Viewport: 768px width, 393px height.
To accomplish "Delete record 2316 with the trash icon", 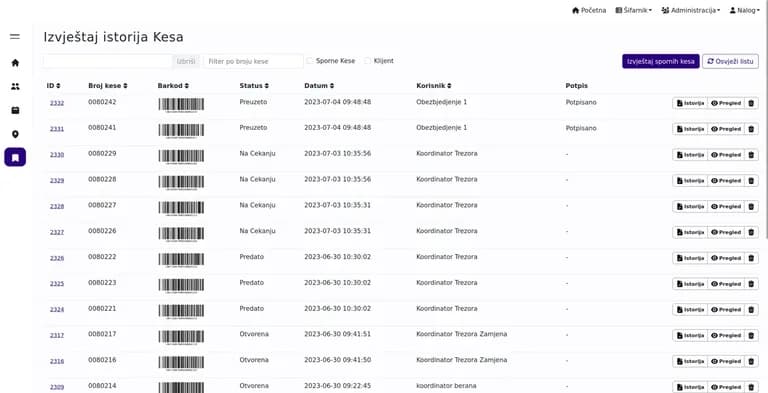I will pos(751,362).
